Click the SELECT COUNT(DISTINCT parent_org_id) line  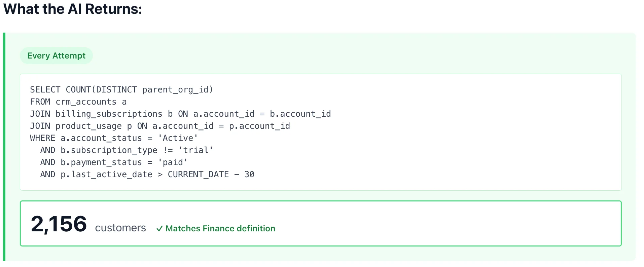[x=121, y=90]
